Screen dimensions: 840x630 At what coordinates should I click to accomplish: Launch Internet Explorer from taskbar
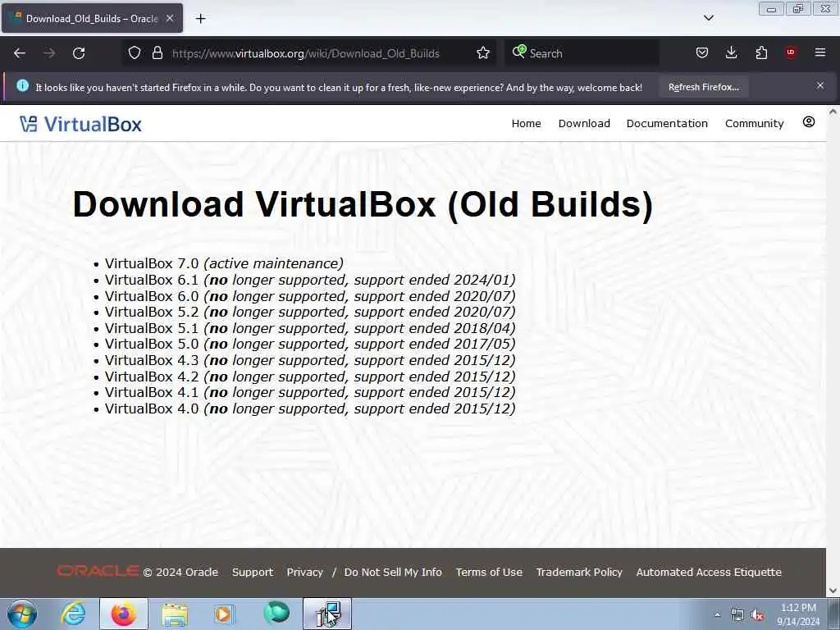tap(73, 614)
